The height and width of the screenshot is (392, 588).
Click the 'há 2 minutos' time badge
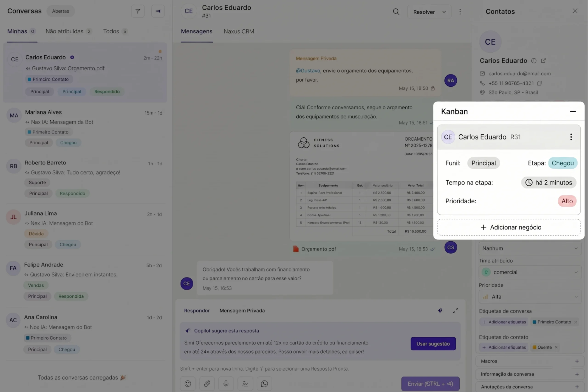click(x=549, y=182)
